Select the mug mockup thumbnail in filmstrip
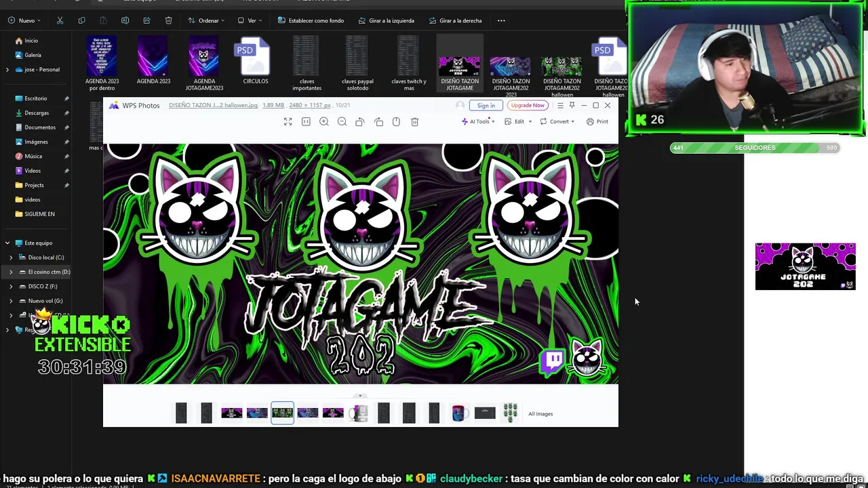 point(358,413)
